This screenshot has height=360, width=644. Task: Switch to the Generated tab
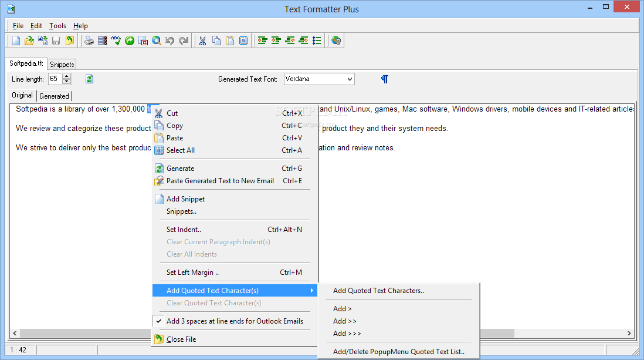(54, 96)
